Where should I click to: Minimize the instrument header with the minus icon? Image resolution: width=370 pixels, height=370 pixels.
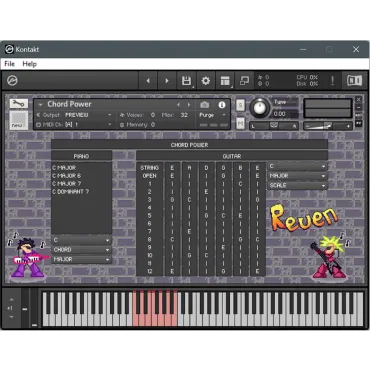click(x=358, y=107)
